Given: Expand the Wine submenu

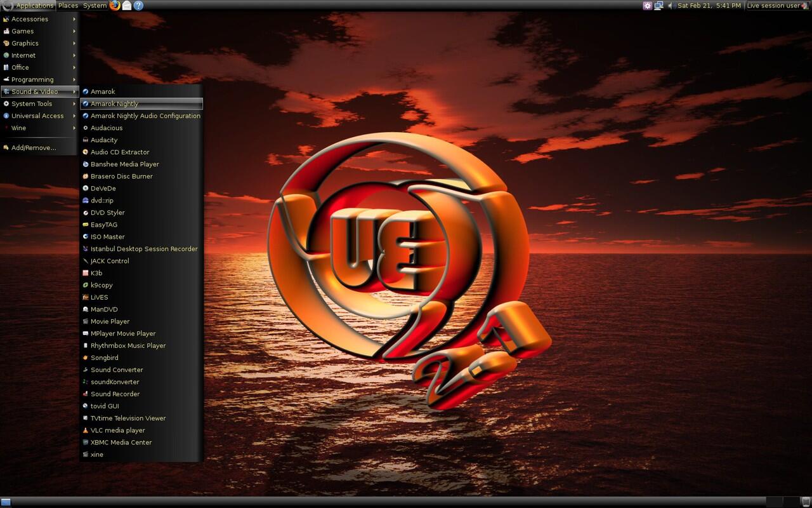Looking at the screenshot, I should click(x=18, y=128).
